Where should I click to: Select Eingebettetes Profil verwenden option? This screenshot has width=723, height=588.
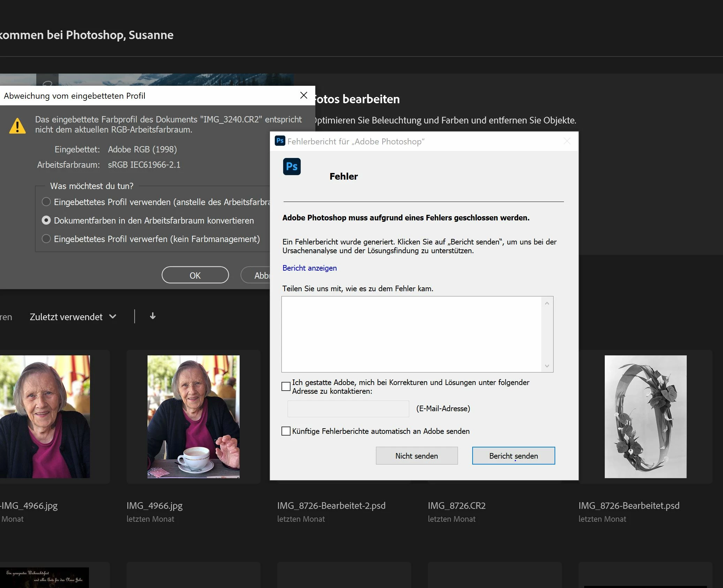tap(46, 202)
